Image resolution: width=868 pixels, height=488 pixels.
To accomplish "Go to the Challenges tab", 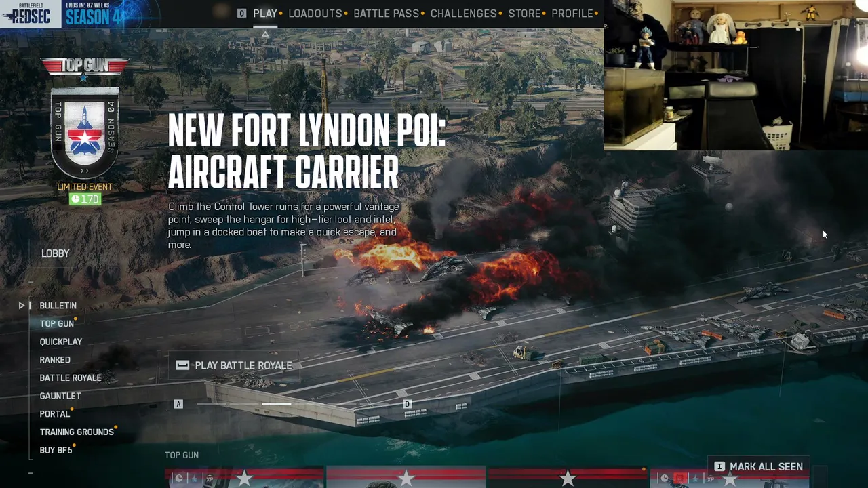I will [464, 14].
